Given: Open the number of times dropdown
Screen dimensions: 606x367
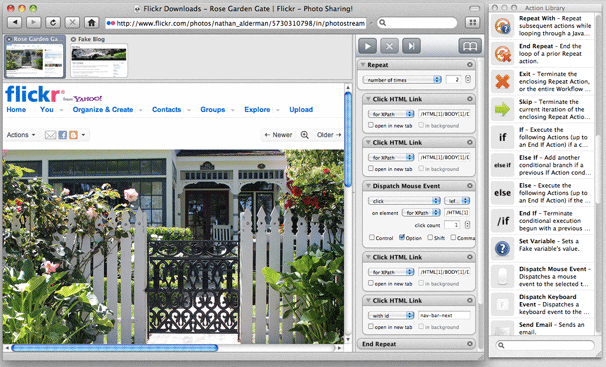Looking at the screenshot, I should (x=402, y=80).
